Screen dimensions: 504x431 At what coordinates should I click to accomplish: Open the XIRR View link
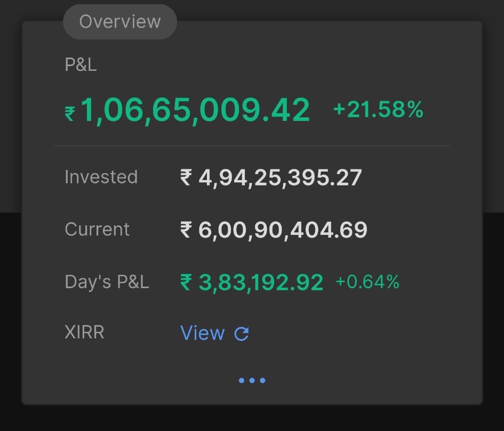tap(203, 333)
